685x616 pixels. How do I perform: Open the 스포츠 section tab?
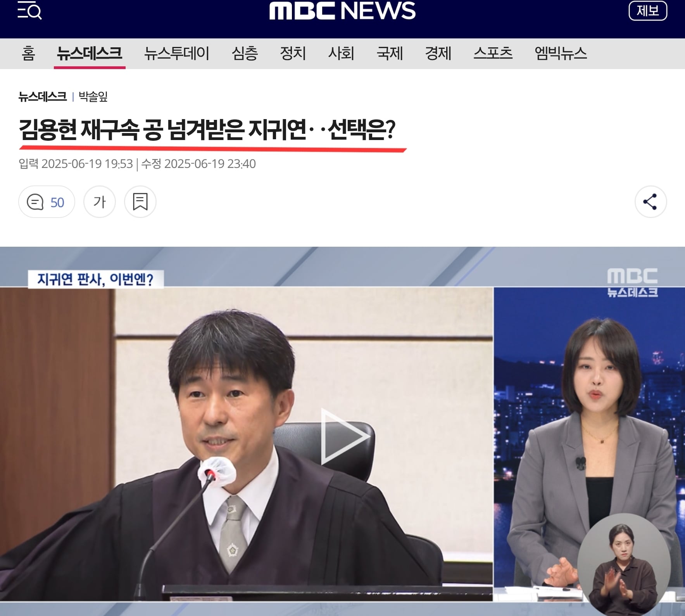tap(493, 53)
